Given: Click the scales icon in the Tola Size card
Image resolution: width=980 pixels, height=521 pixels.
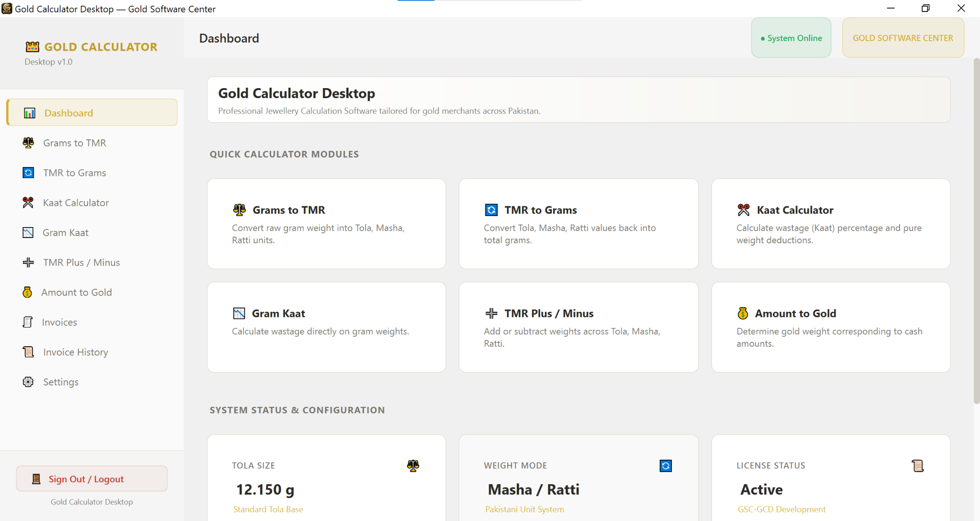Looking at the screenshot, I should [413, 465].
